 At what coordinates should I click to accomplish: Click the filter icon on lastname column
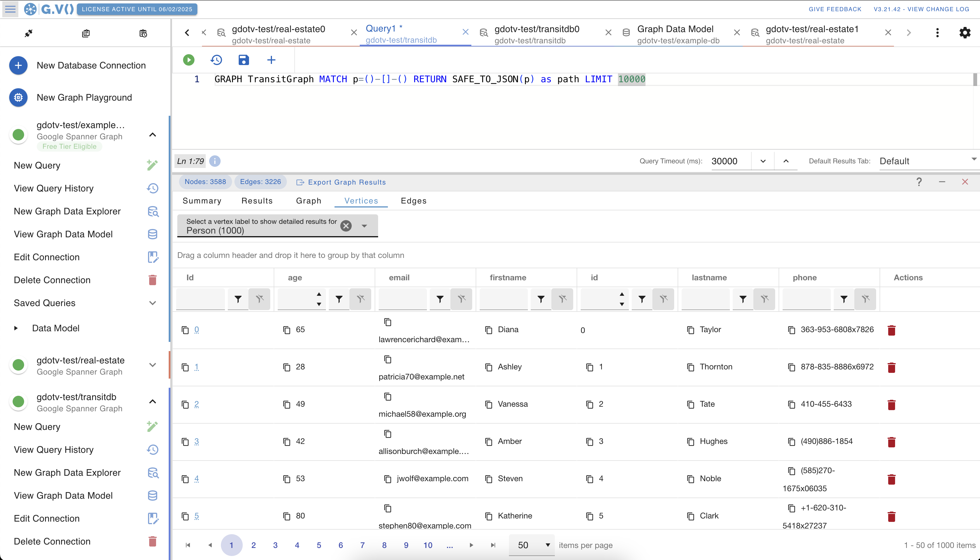coord(742,299)
